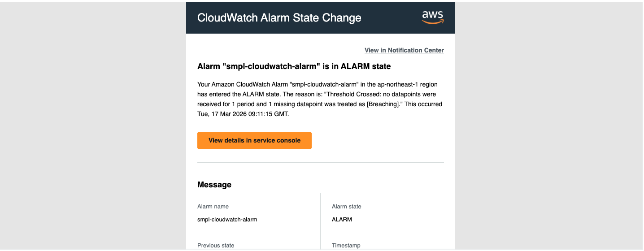Screen dimensions: 644x251
Task: Select the bold alarm state headline
Action: tap(294, 66)
